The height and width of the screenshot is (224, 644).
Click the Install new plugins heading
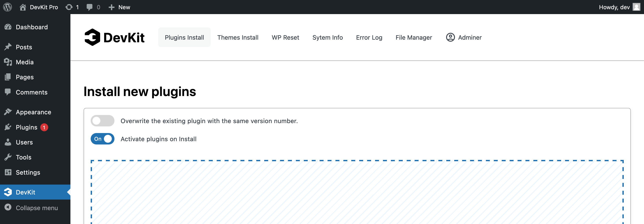click(140, 91)
